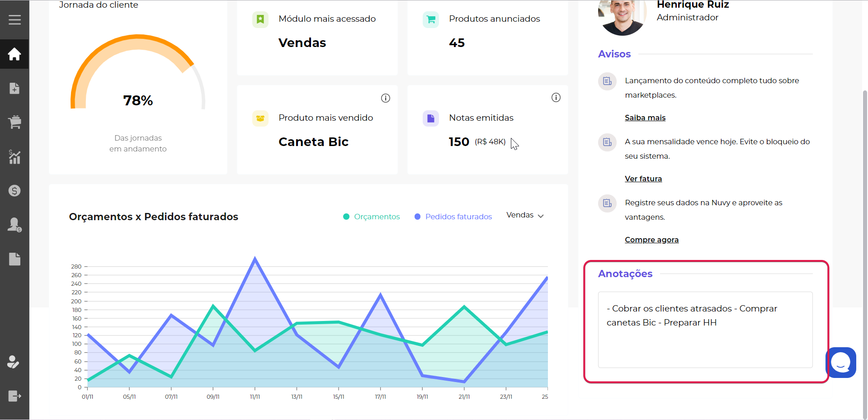Open the support chat bubble
This screenshot has width=868, height=420.
[841, 363]
